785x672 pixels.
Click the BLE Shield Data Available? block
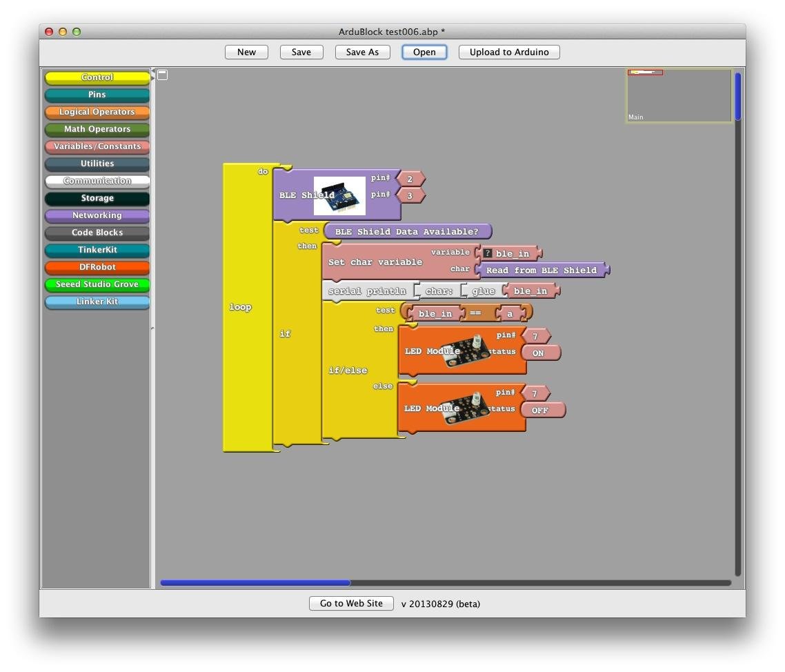[x=408, y=231]
